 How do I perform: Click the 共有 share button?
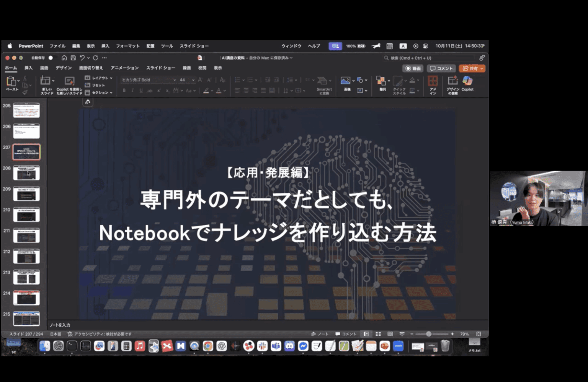[x=472, y=68]
